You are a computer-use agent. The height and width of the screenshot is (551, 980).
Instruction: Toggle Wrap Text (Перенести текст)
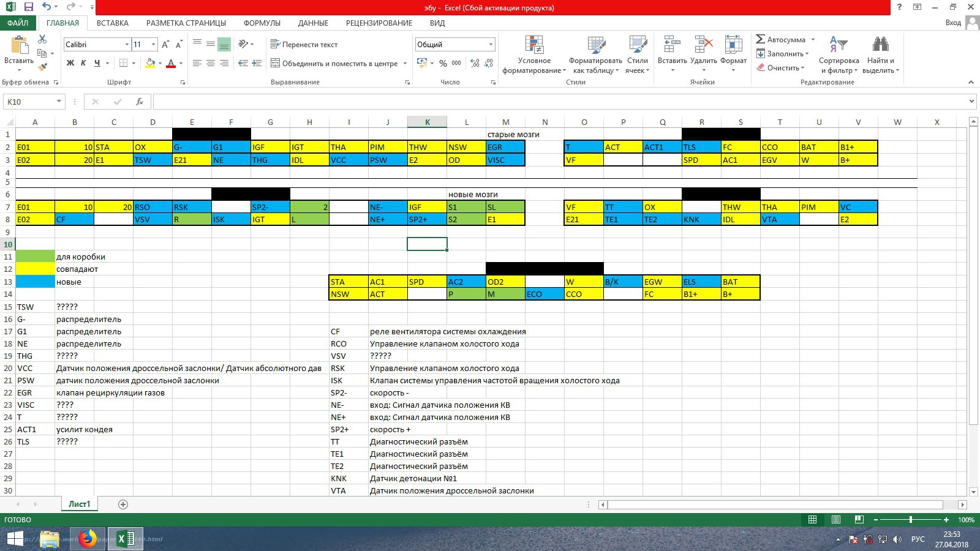[x=304, y=45]
